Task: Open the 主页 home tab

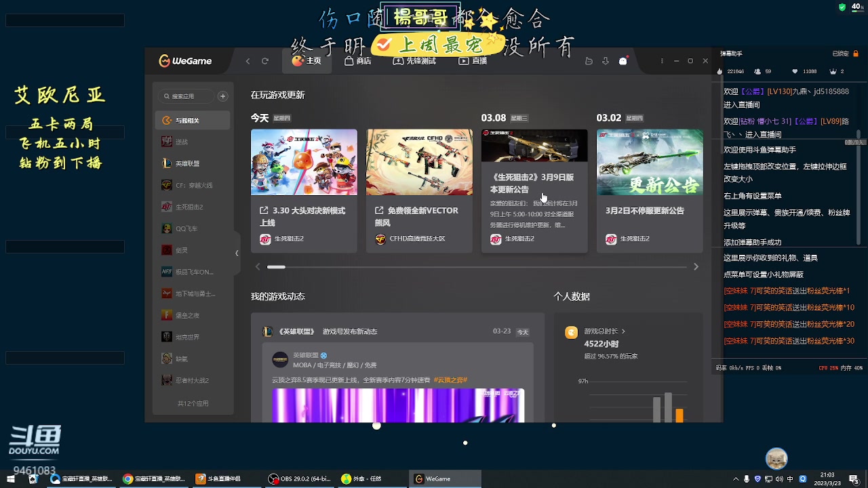Action: (x=307, y=61)
